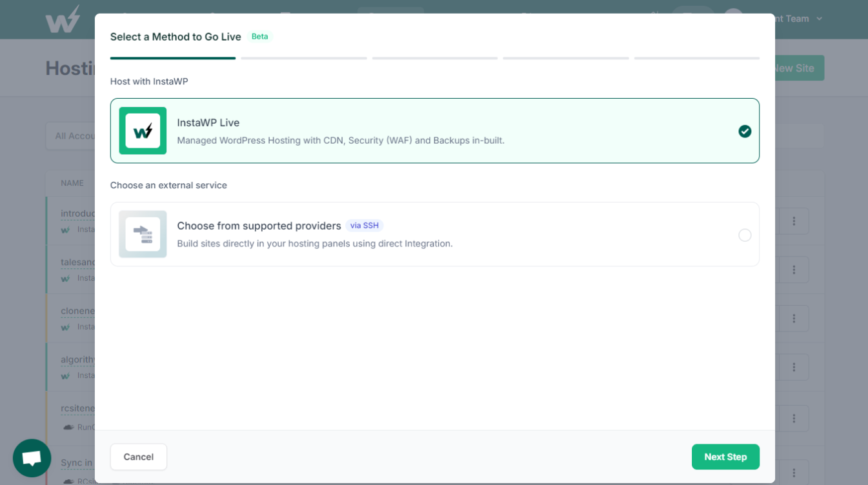Open the All Accounts filter dropdown
This screenshot has width=868, height=485.
tap(70, 136)
